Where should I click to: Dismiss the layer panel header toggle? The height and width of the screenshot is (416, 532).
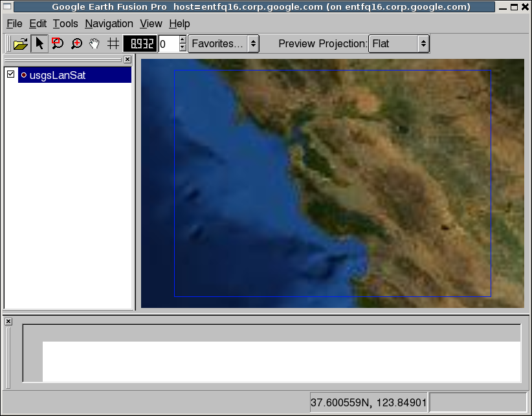(x=127, y=59)
